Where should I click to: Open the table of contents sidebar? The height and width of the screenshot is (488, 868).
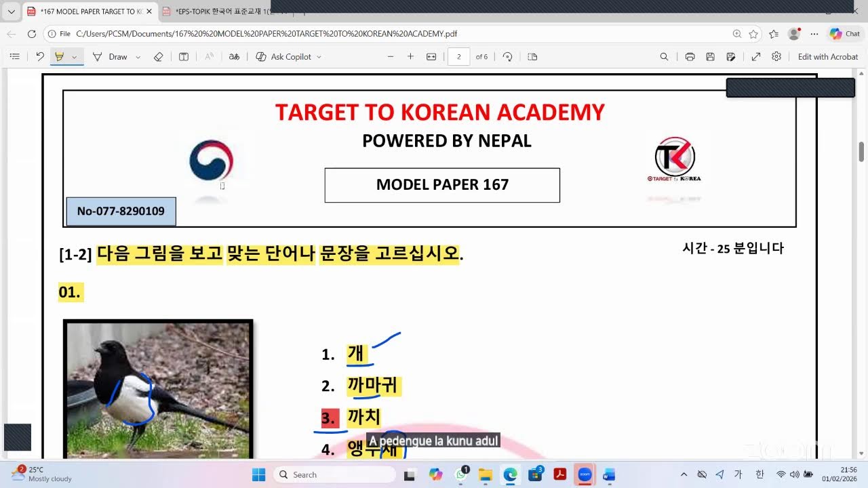14,57
